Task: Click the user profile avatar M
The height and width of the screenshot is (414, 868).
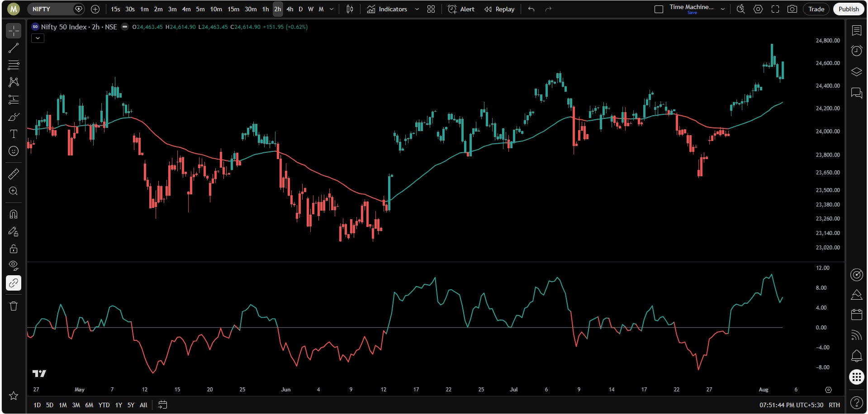Action: point(14,9)
